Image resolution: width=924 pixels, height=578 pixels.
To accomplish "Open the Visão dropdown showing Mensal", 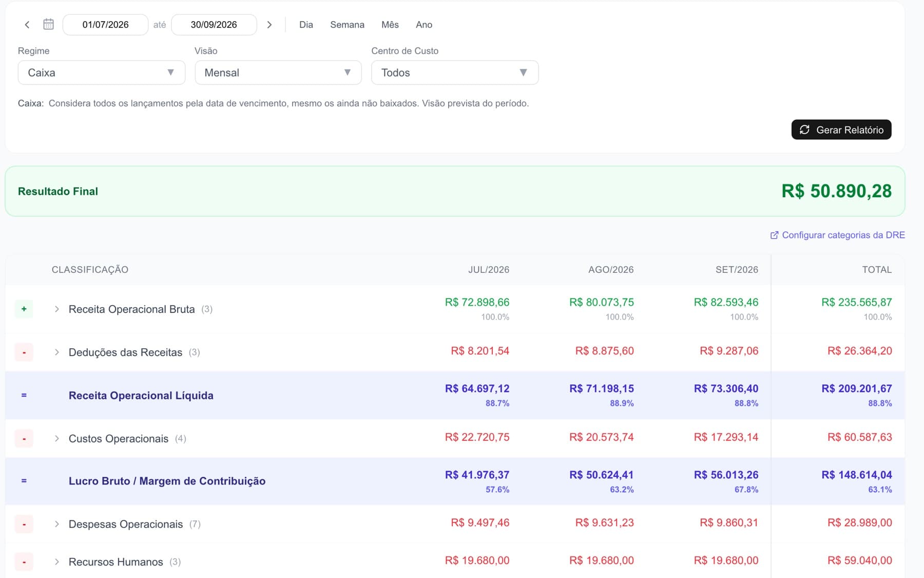I will pyautogui.click(x=278, y=72).
